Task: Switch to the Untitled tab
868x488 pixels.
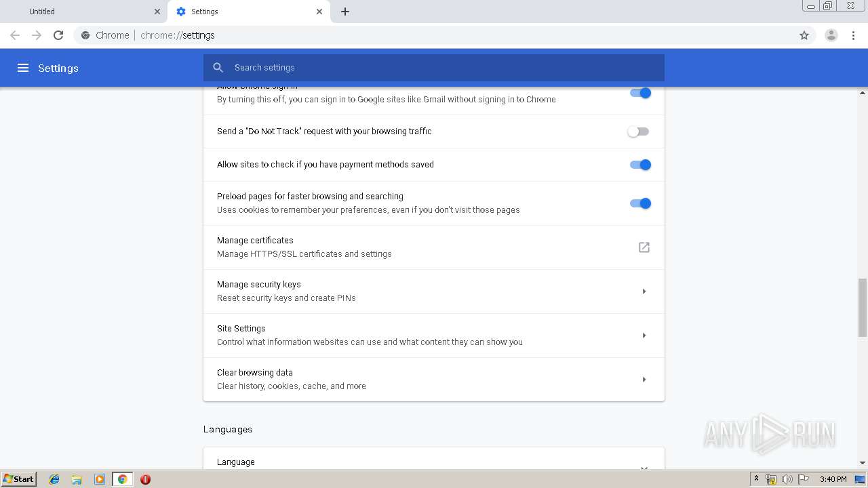Action: (x=84, y=12)
